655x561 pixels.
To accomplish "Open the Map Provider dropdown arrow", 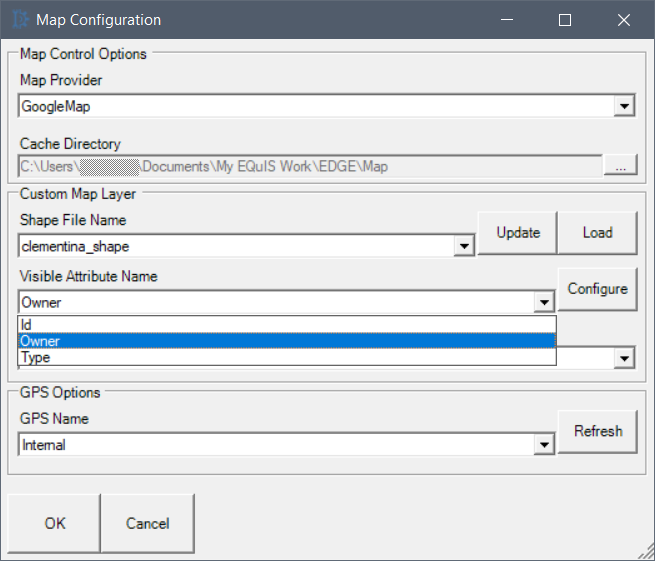I will tap(625, 106).
